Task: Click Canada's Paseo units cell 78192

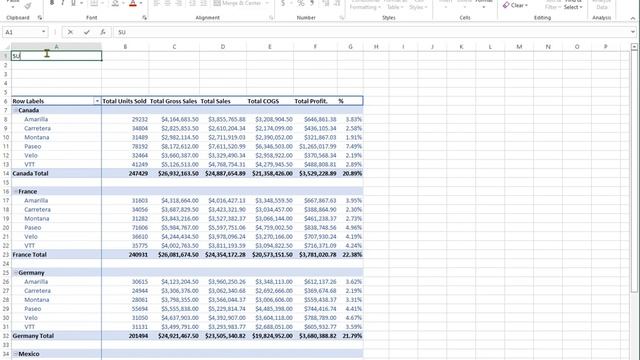Action: (x=125, y=146)
